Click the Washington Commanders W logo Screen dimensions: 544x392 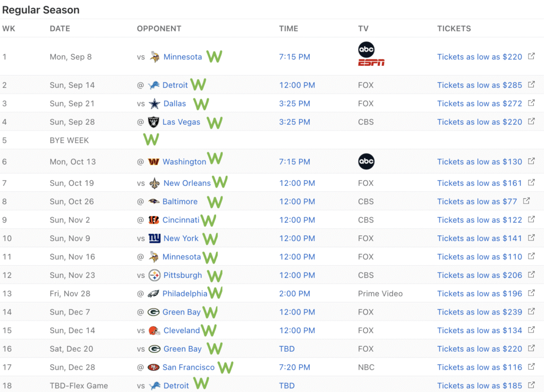tap(154, 161)
